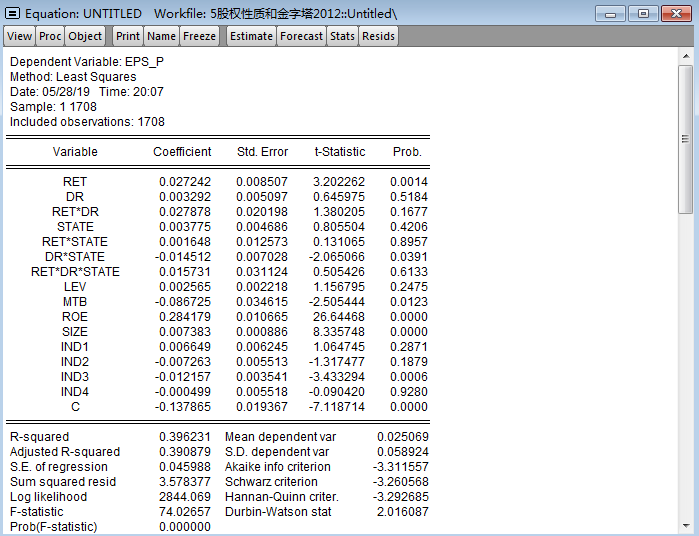699x536 pixels.
Task: Select C t-statistic -7.118714
Action: [x=337, y=407]
